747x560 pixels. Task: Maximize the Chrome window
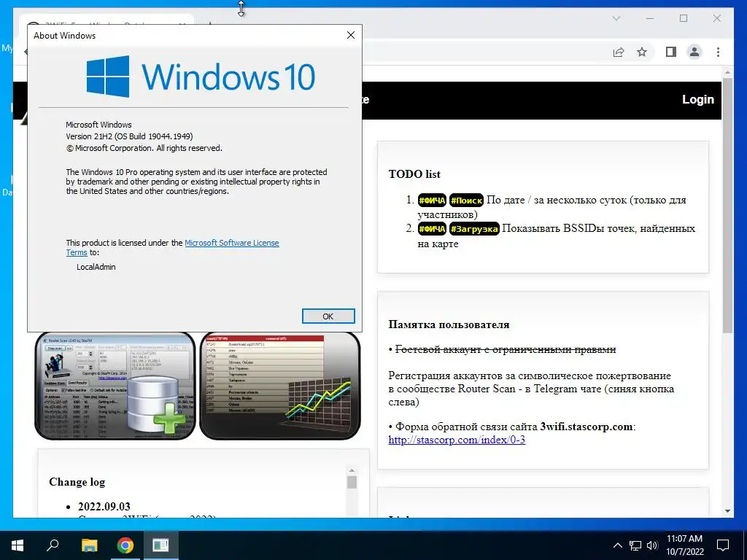click(683, 18)
